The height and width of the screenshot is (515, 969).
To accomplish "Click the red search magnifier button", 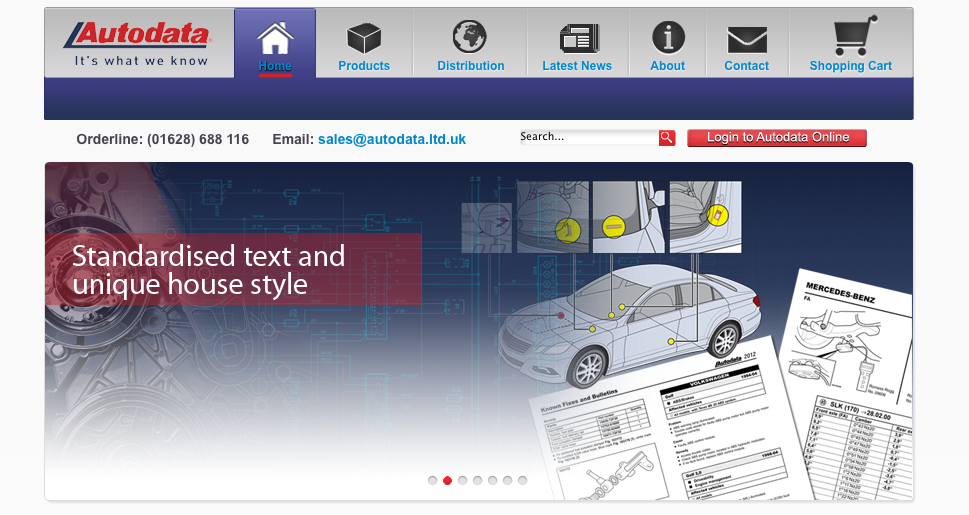I will click(x=667, y=137).
